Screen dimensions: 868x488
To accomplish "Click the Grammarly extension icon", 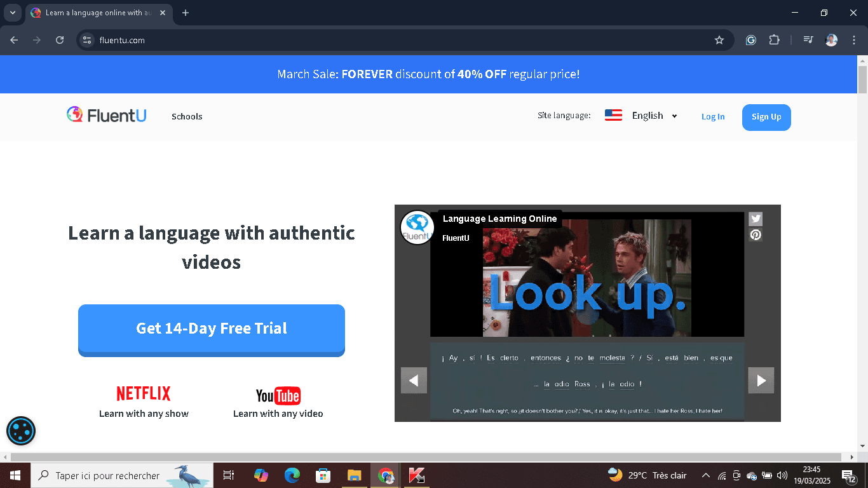I will tap(750, 40).
